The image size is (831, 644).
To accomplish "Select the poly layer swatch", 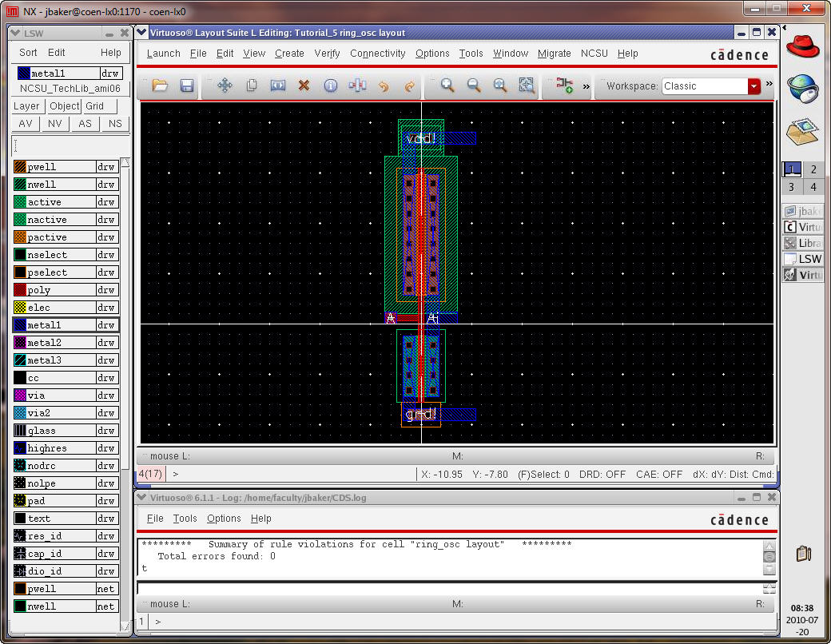I will coord(21,290).
